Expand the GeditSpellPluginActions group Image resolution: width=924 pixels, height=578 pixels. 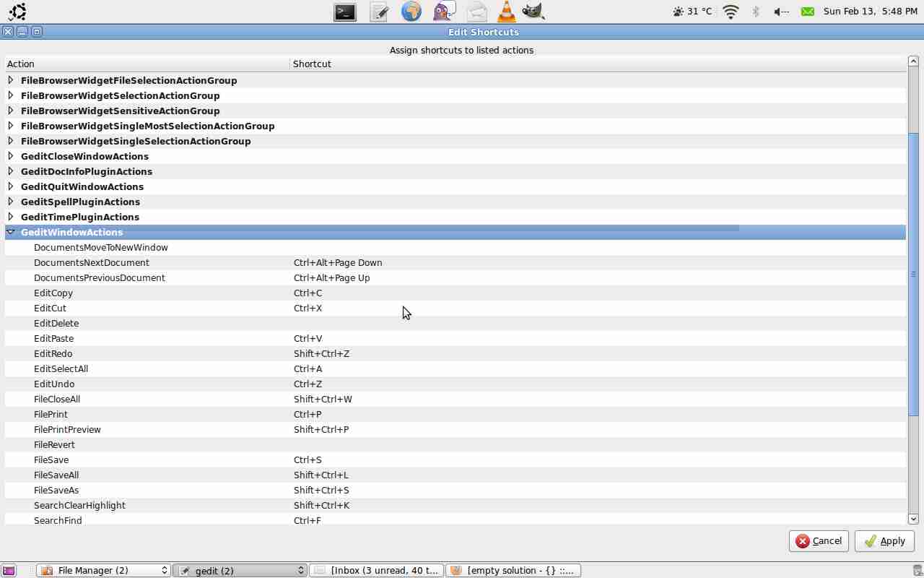[11, 202]
